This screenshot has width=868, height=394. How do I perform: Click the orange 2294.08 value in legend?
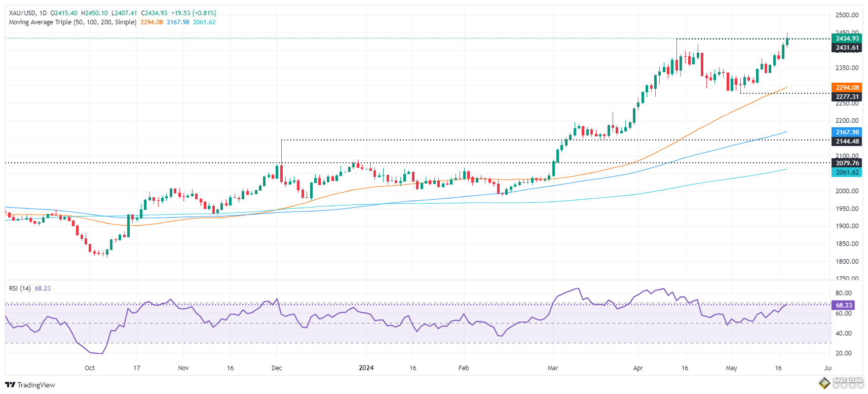click(x=152, y=22)
